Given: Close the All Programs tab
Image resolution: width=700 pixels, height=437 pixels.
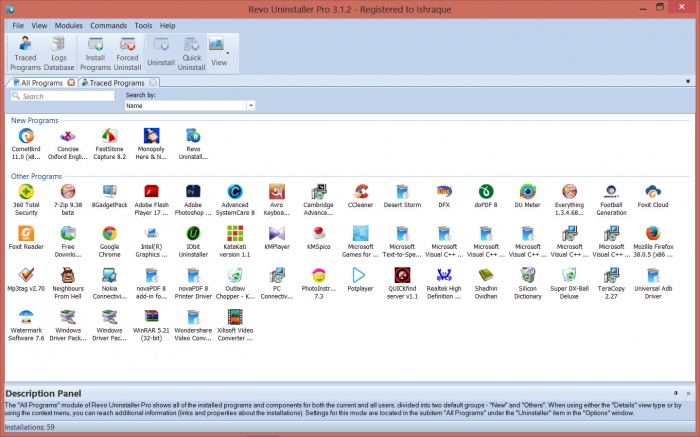Looking at the screenshot, I should [x=71, y=83].
